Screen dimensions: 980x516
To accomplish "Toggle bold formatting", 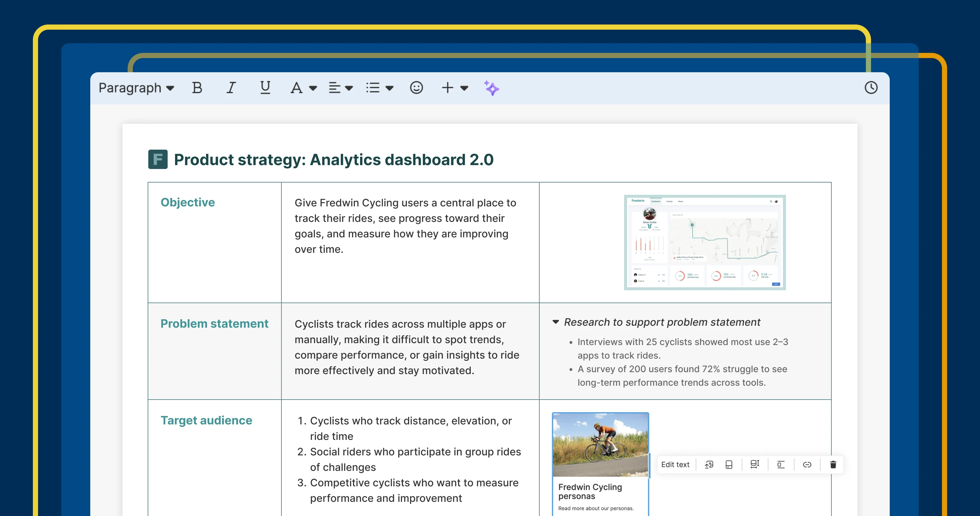I will pos(197,88).
